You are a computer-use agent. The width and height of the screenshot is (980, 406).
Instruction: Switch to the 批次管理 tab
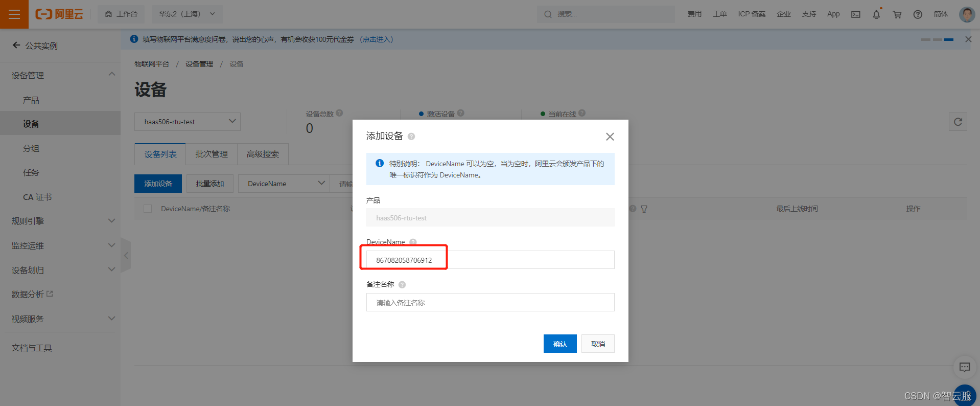coord(212,154)
